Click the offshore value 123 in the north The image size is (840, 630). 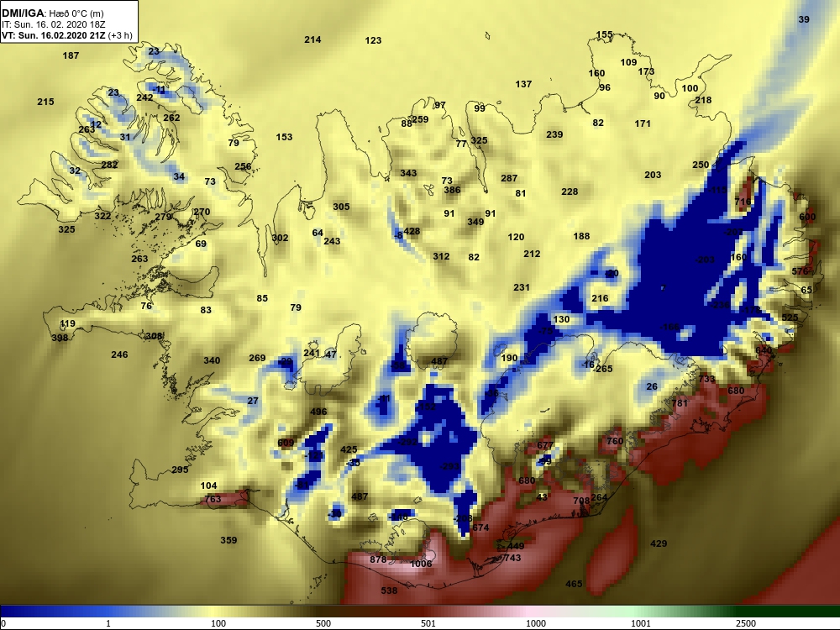[374, 40]
